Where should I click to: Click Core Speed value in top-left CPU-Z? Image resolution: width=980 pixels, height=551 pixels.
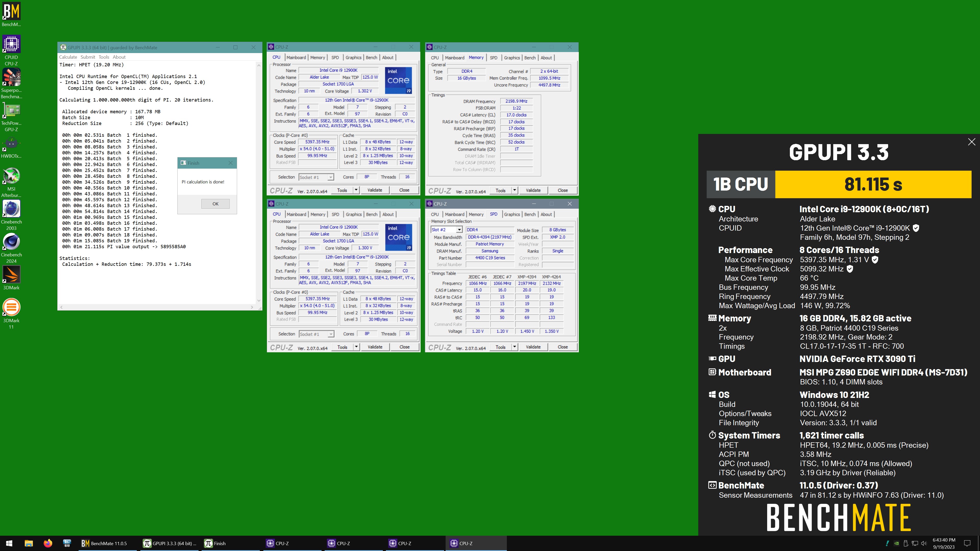point(317,142)
